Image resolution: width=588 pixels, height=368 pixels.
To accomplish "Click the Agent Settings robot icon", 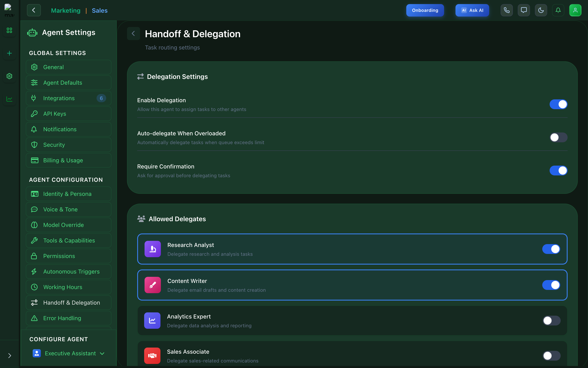I will point(32,32).
